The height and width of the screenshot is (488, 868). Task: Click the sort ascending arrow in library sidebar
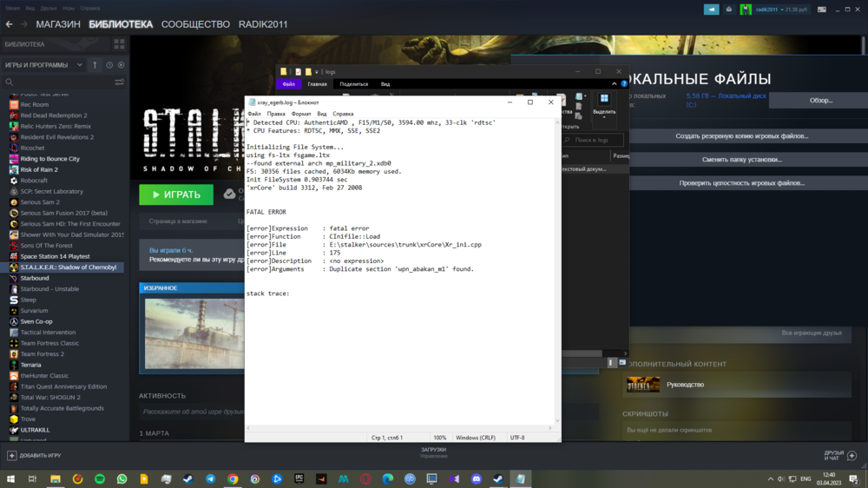click(x=95, y=65)
